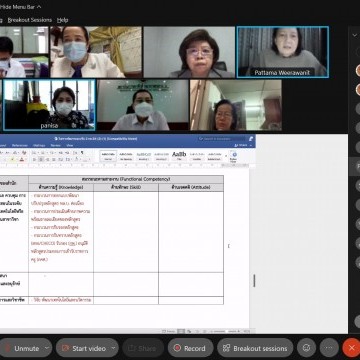The height and width of the screenshot is (360, 360).
Task: Select panisa's video thumbnail
Action: coord(49,105)
